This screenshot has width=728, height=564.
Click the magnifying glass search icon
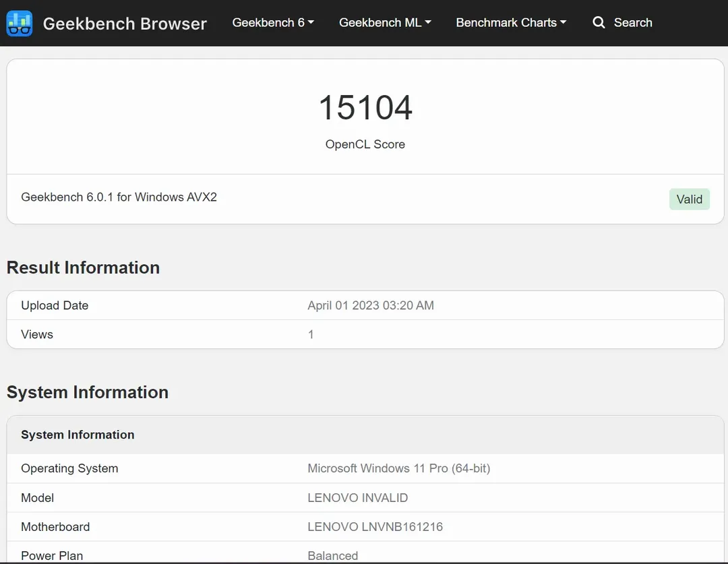[599, 23]
